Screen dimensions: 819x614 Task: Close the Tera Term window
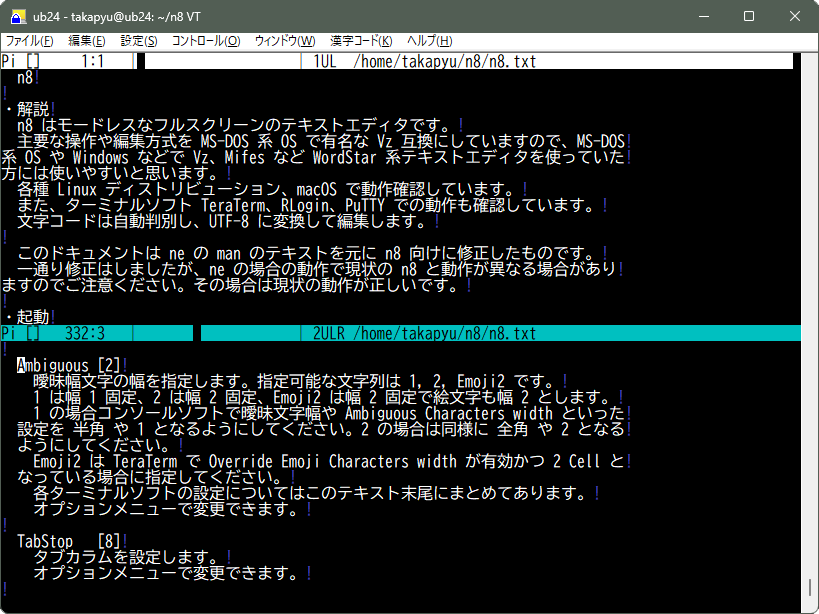point(794,17)
